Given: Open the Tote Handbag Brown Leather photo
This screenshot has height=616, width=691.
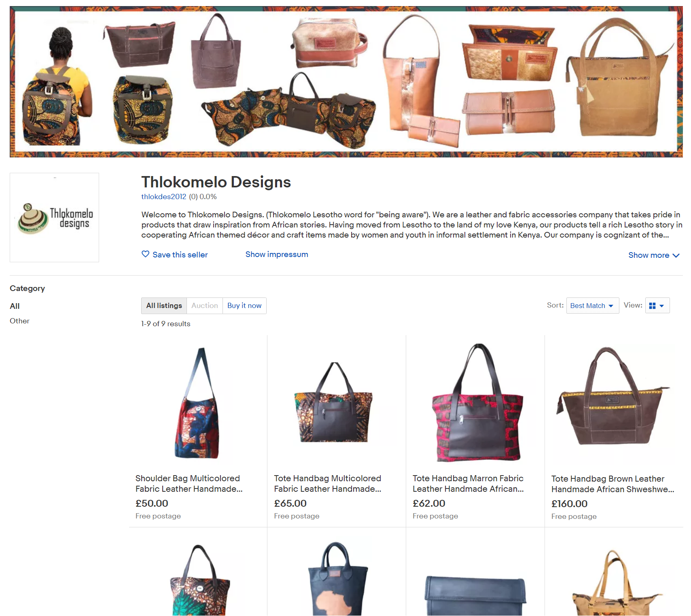Looking at the screenshot, I should point(614,403).
